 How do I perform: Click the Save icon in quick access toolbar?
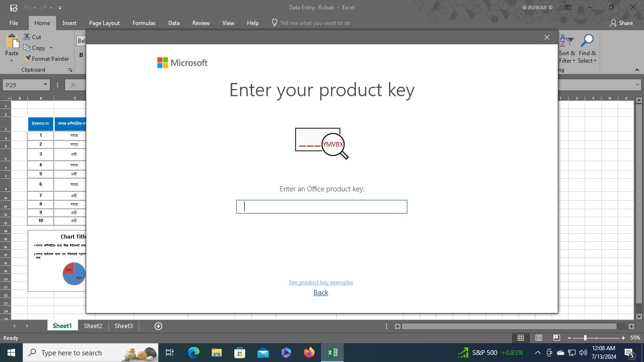pyautogui.click(x=14, y=8)
